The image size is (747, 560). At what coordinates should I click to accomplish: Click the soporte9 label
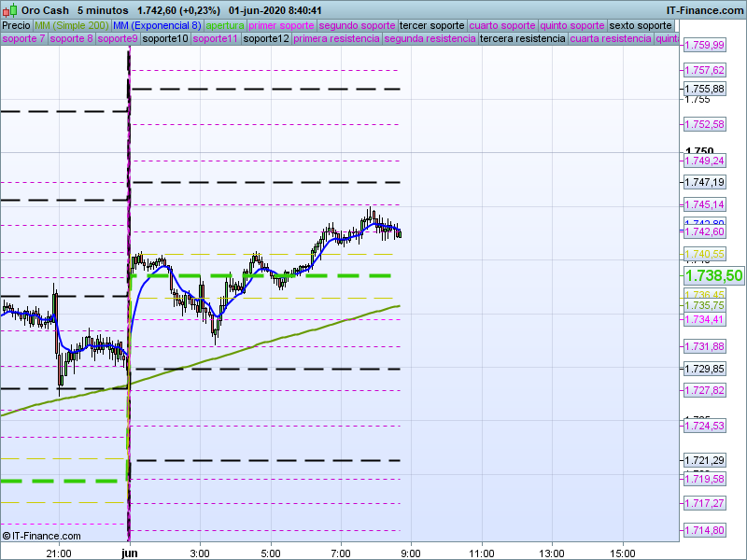click(x=118, y=38)
